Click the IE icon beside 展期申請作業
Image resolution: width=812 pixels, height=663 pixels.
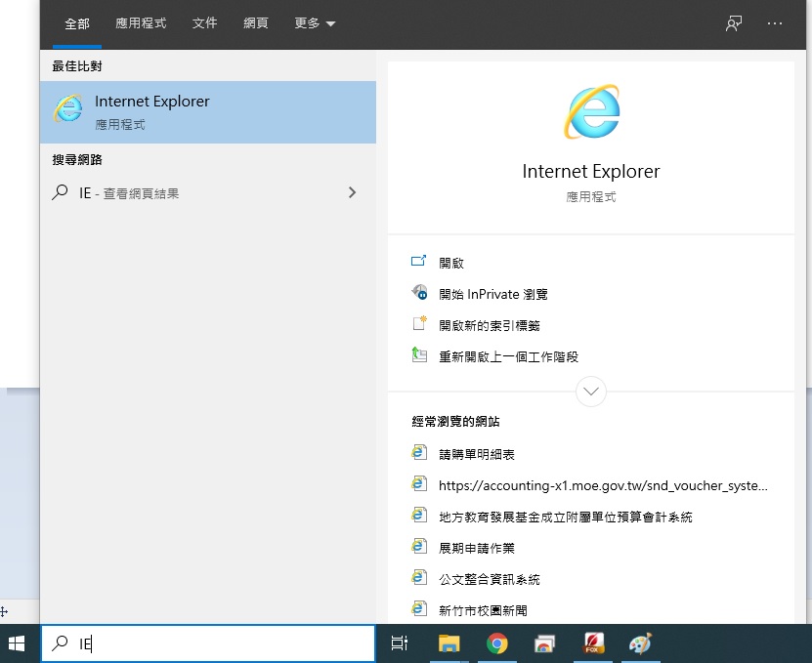(x=419, y=547)
